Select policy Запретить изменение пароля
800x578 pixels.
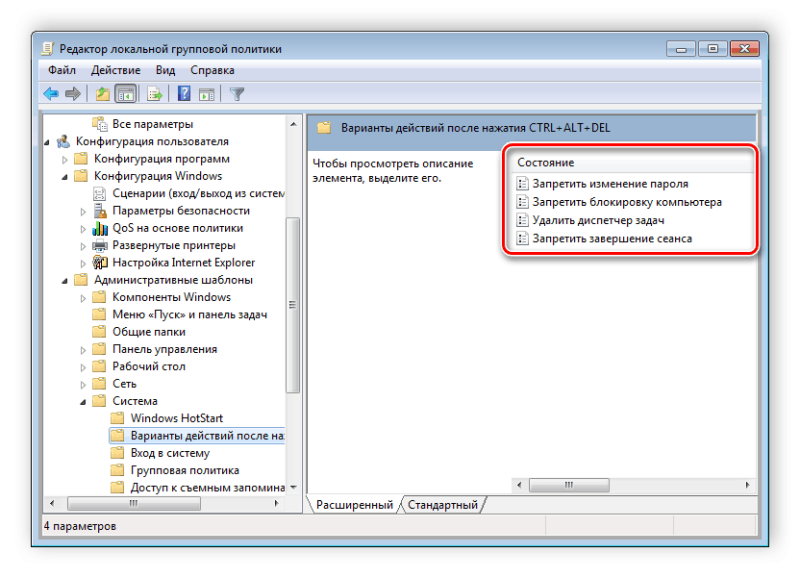(x=610, y=184)
